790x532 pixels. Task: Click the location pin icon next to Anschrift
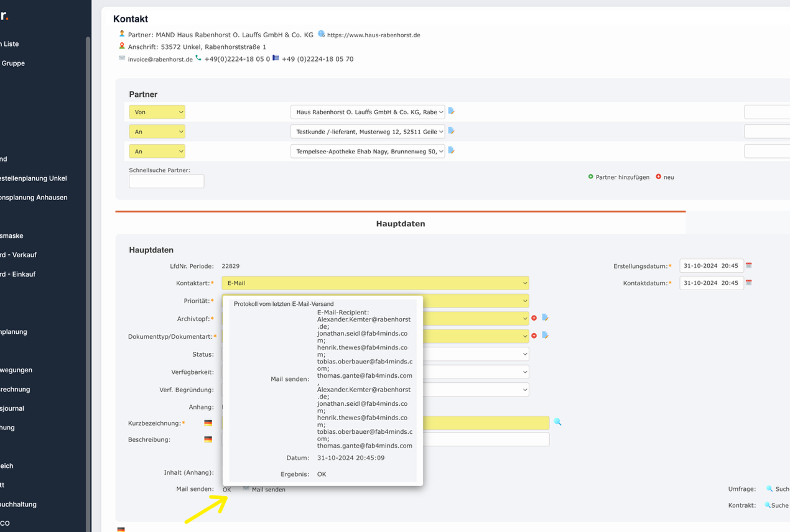coord(121,46)
